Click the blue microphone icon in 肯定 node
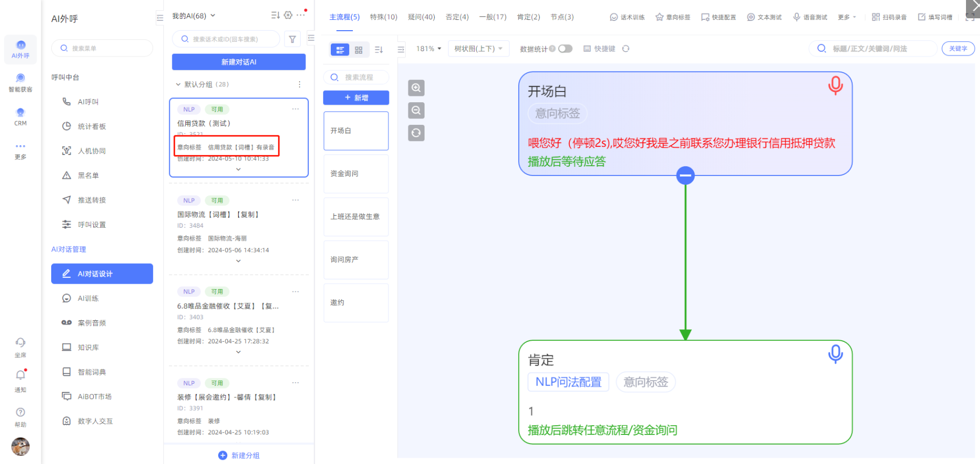Image resolution: width=980 pixels, height=464 pixels. (835, 354)
